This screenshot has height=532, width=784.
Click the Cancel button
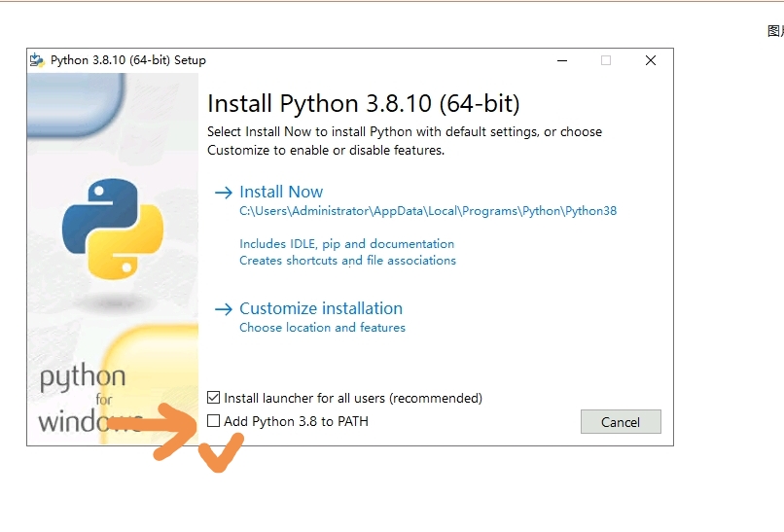(621, 422)
